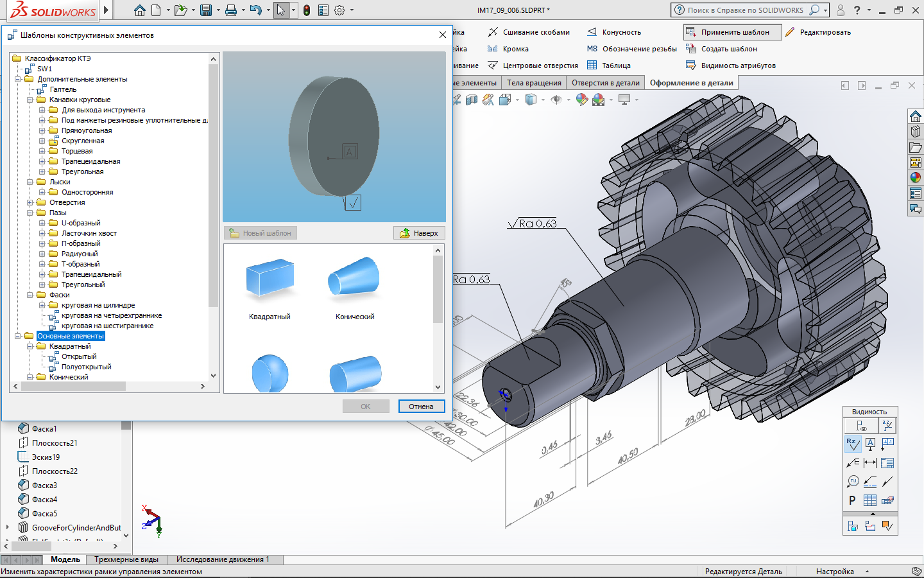
Task: Click the Print icon in top toolbar
Action: (231, 10)
